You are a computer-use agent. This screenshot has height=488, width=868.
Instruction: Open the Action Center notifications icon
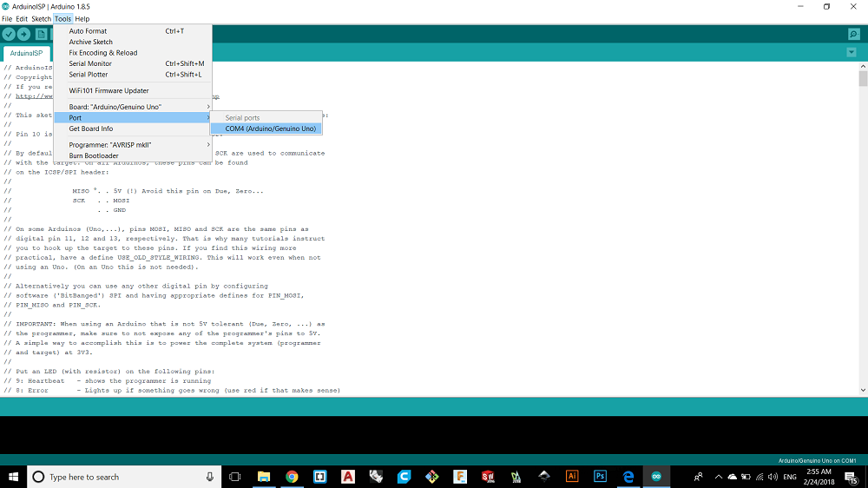852,477
